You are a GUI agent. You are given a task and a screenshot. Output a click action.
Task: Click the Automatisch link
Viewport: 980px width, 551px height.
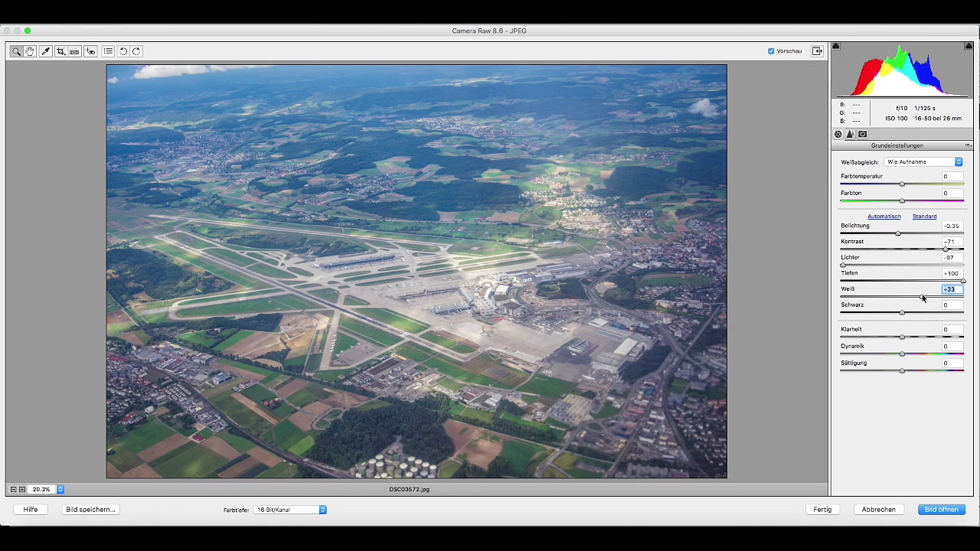(x=884, y=217)
